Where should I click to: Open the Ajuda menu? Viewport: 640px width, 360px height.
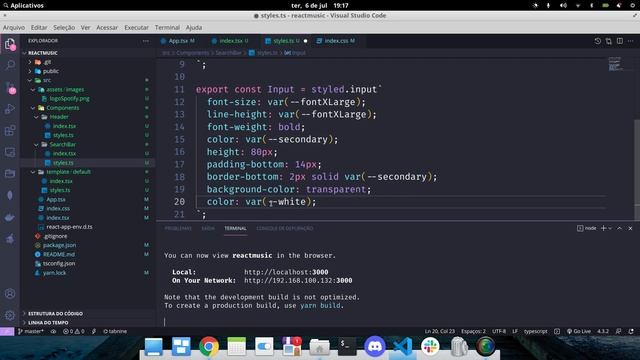[194, 27]
